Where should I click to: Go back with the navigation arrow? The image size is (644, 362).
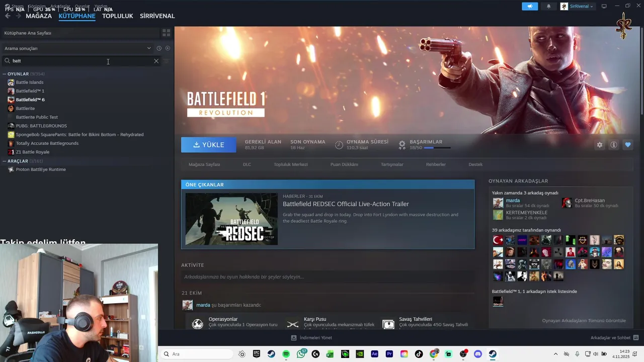click(x=8, y=16)
